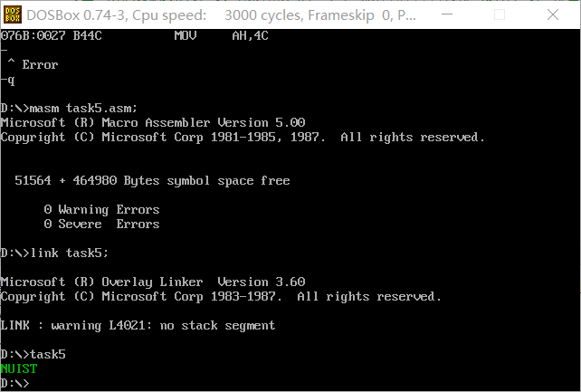This screenshot has height=392, width=581.
Task: Click the '0 Severe Errors' line
Action: pyautogui.click(x=101, y=225)
